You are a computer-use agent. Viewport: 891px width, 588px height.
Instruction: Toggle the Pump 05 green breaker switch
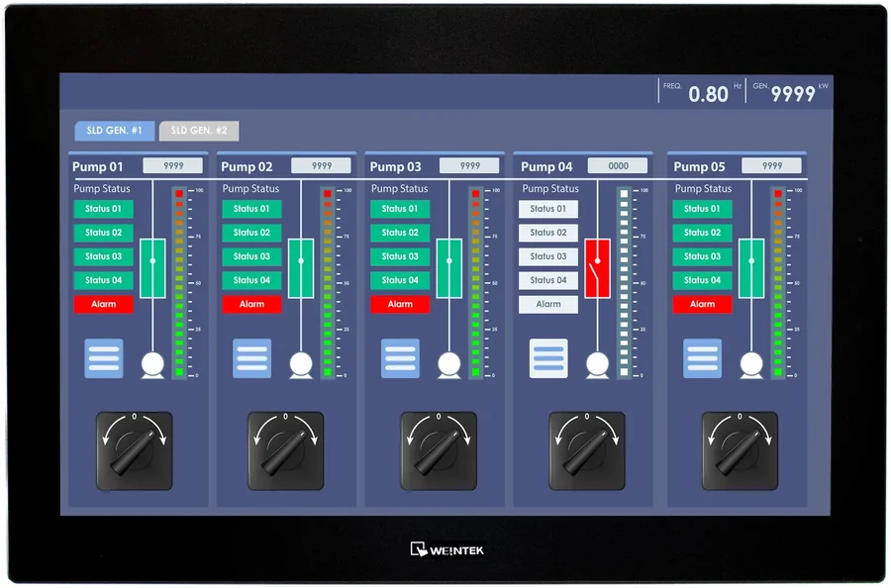751,268
